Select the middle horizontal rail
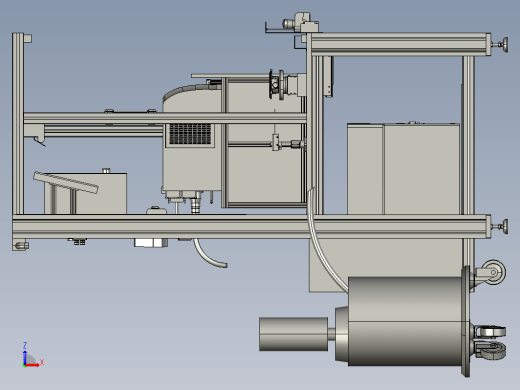Viewport: 520px width, 390px height. tap(165, 118)
